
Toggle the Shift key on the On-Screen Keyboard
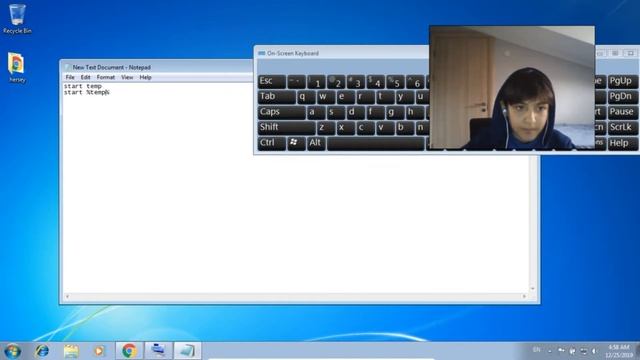point(286,127)
